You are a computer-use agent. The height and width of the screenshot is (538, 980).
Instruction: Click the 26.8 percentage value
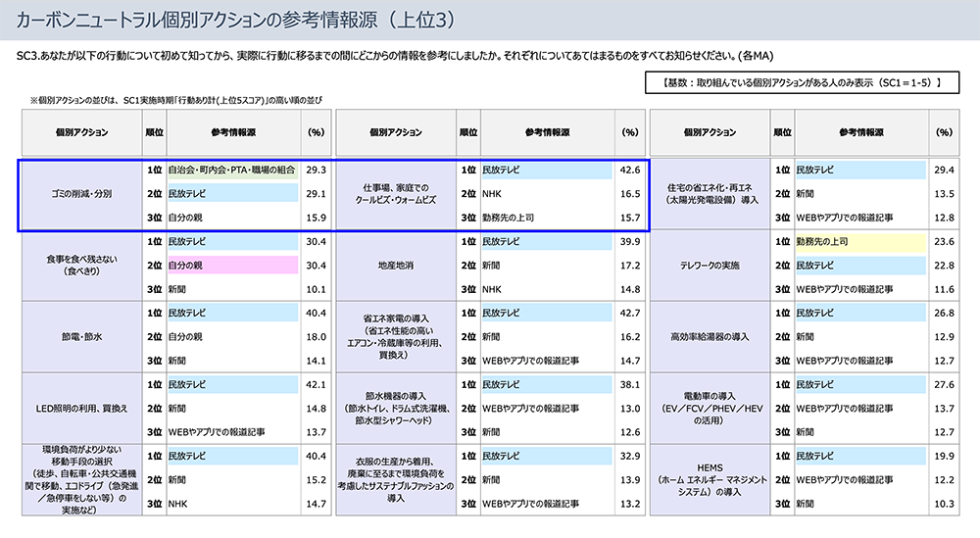945,313
